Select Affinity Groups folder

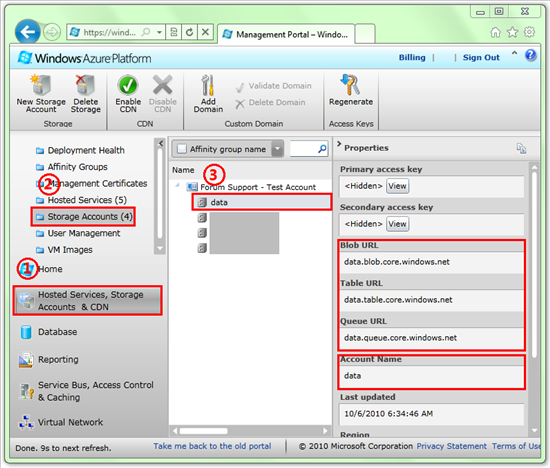coord(72,167)
